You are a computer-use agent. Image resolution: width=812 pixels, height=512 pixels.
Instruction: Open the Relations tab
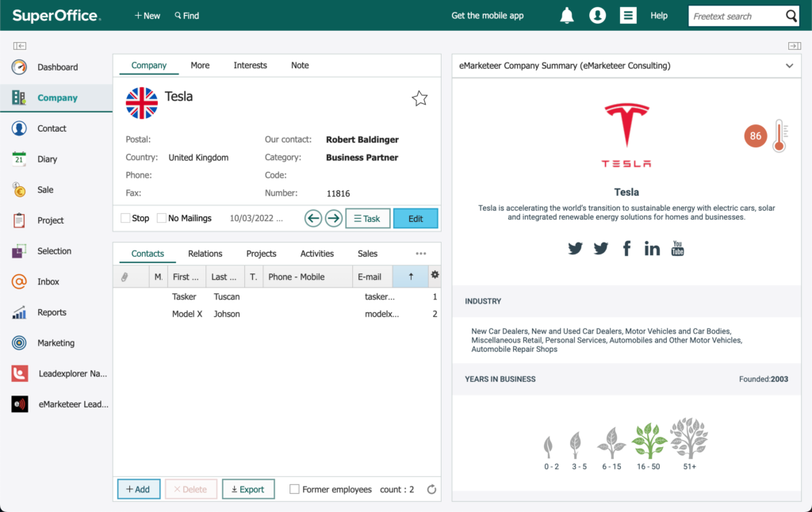(x=205, y=254)
